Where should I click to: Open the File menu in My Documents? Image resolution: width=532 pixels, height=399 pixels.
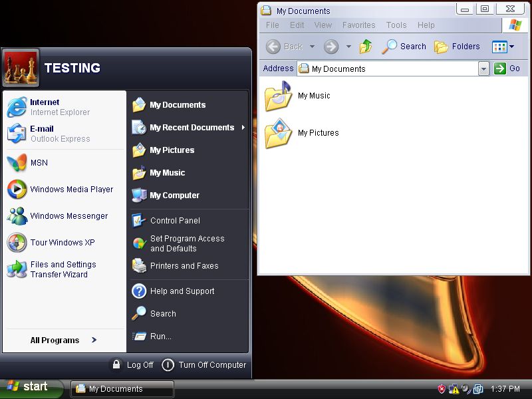[x=272, y=25]
